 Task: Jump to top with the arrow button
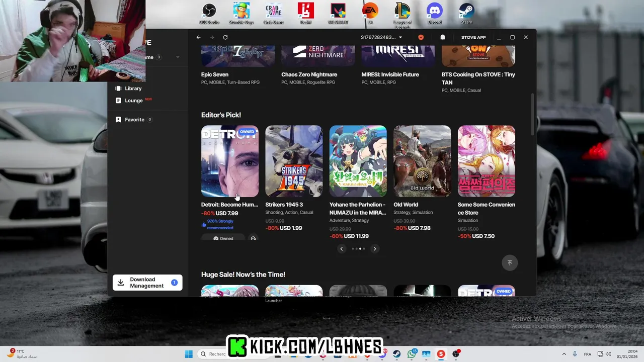point(510,263)
